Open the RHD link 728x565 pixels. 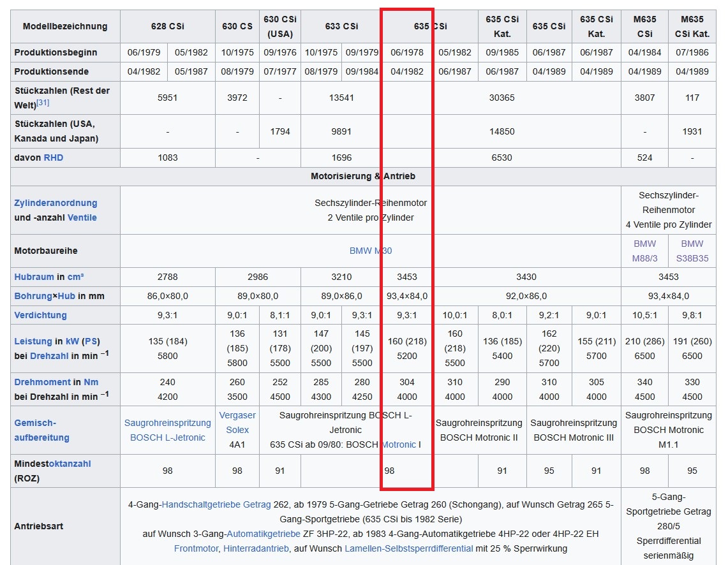pos(53,158)
